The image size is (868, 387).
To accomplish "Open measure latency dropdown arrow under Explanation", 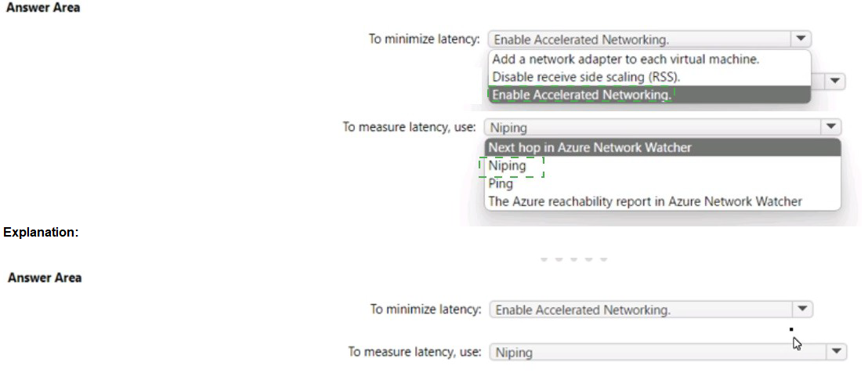I will tap(837, 353).
